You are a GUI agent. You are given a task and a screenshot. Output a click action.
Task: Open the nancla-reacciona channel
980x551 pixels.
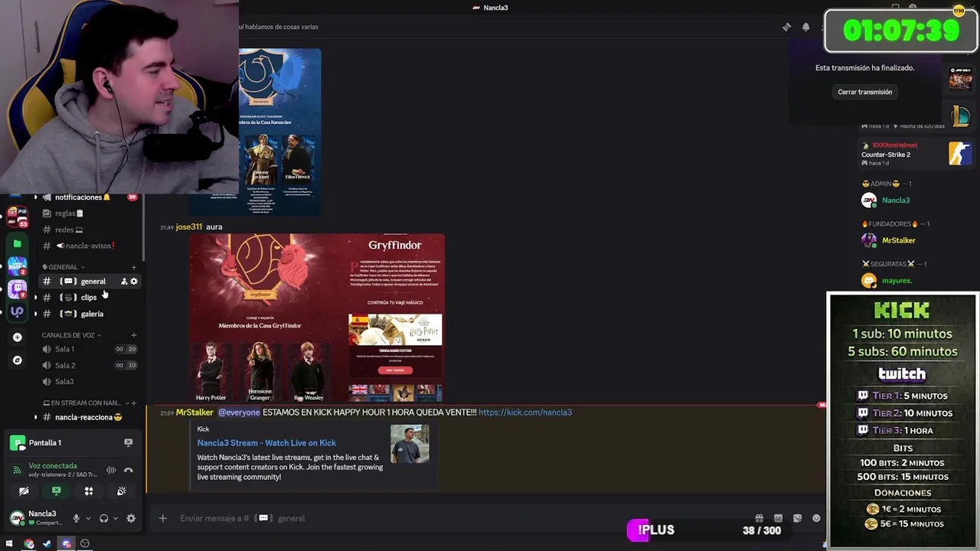click(90, 417)
